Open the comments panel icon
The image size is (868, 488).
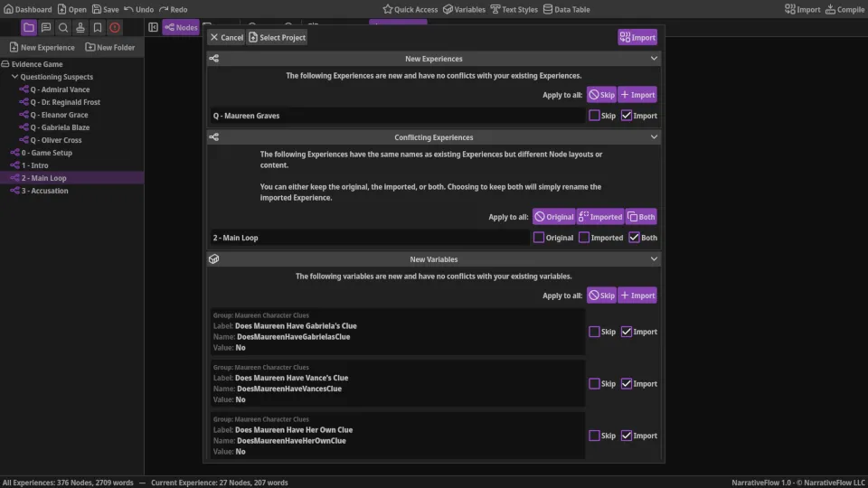46,27
